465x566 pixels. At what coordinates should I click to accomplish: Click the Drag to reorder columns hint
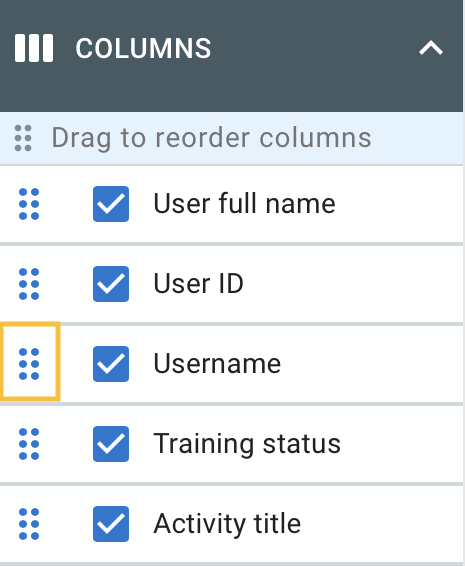point(211,138)
